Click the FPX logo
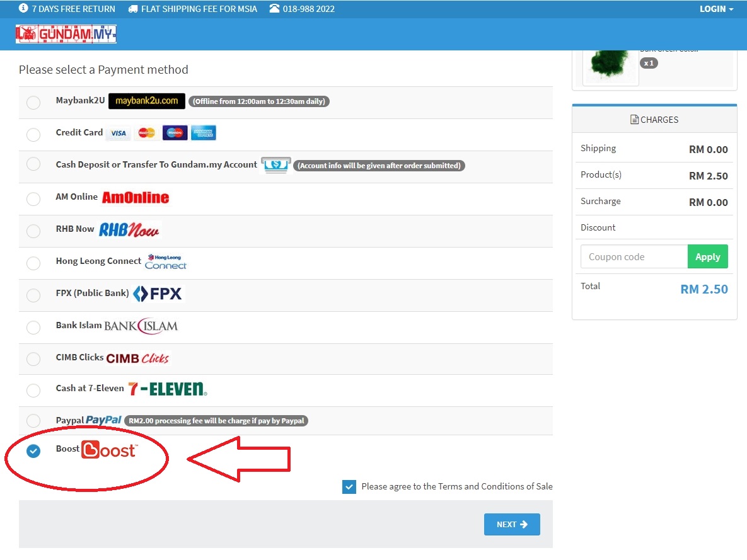The image size is (747, 560). pos(158,294)
